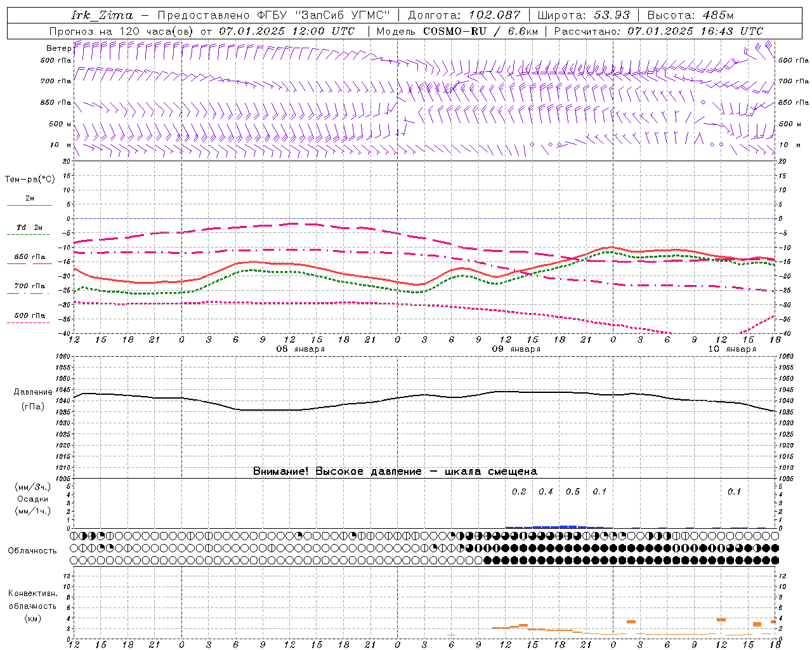Click precipitation value 0.2
812x650 pixels.
(519, 492)
